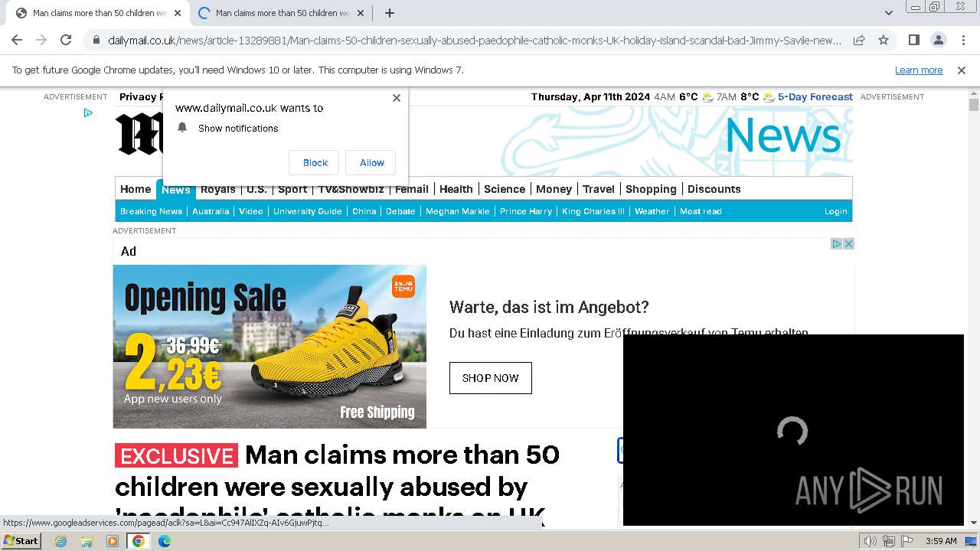Click the Login link
This screenshot has width=980, height=551.
pyautogui.click(x=835, y=211)
